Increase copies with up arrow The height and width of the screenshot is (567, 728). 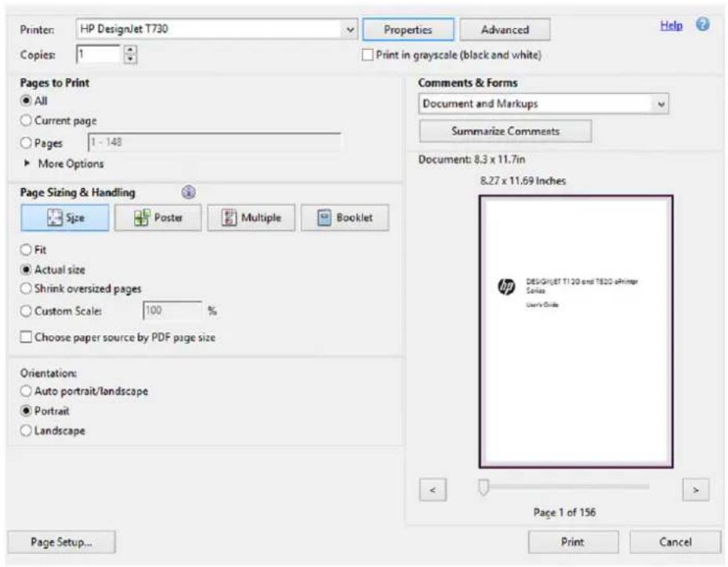click(x=130, y=49)
